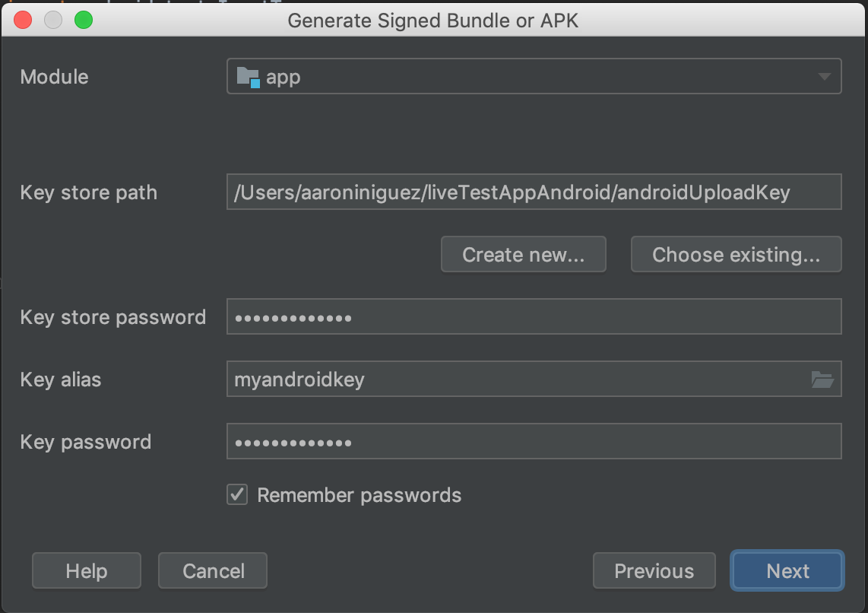Click into the Key store password field
The height and width of the screenshot is (613, 868).
tap(534, 317)
